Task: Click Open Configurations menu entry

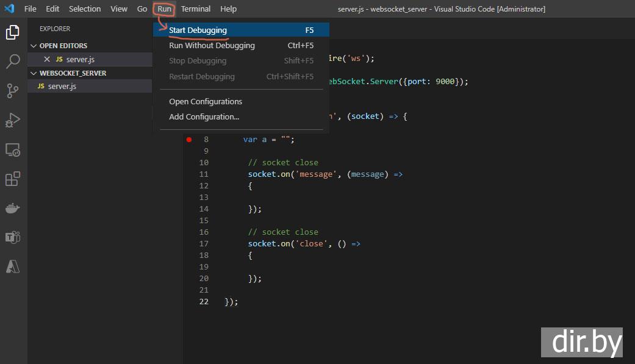Action: [x=206, y=102]
